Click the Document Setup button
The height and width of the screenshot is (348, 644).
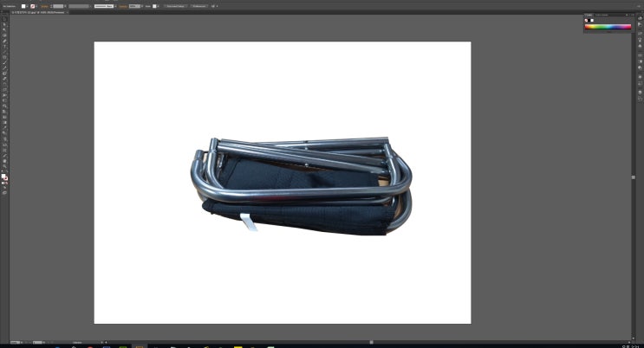click(176, 6)
